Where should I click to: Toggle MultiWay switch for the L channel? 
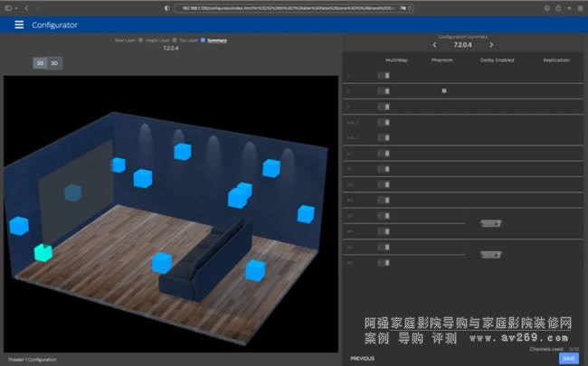(x=383, y=76)
